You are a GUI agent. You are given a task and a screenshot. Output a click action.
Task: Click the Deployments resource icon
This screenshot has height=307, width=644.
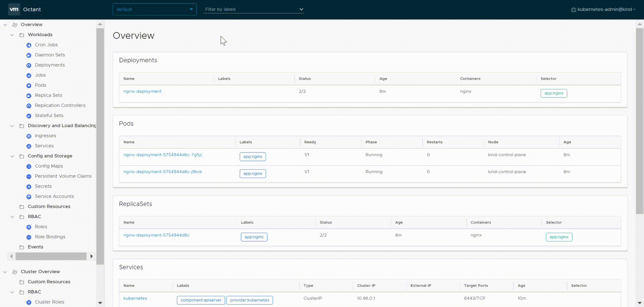(x=29, y=65)
